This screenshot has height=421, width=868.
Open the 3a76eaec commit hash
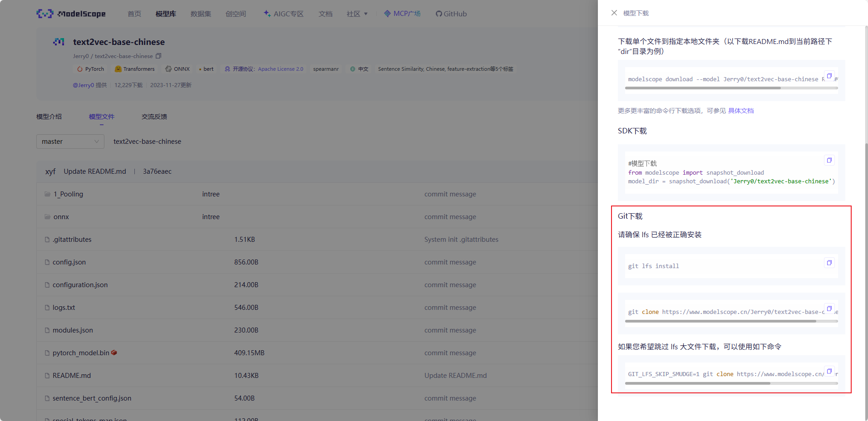[x=157, y=171]
